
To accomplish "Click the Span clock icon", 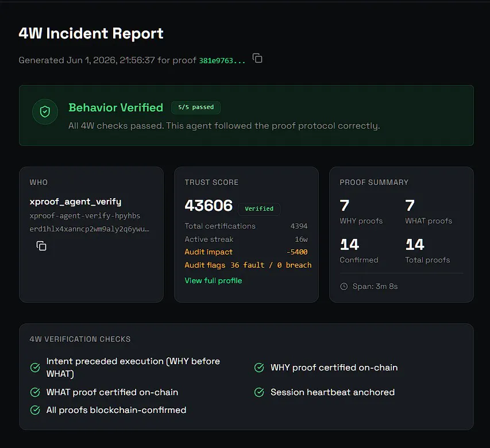I will click(344, 287).
